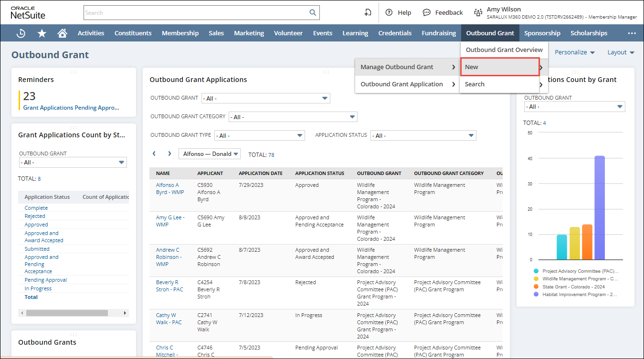Click the more tabs ellipsis icon

coord(632,33)
